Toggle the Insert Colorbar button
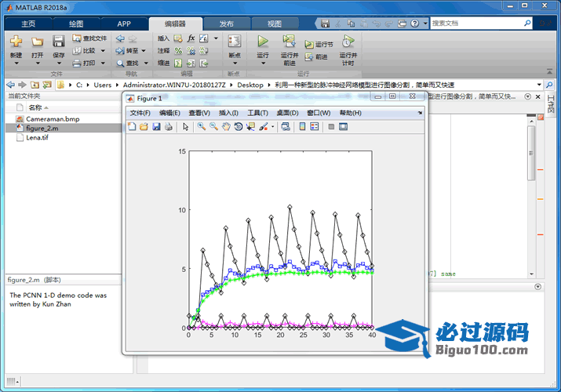 pos(303,126)
